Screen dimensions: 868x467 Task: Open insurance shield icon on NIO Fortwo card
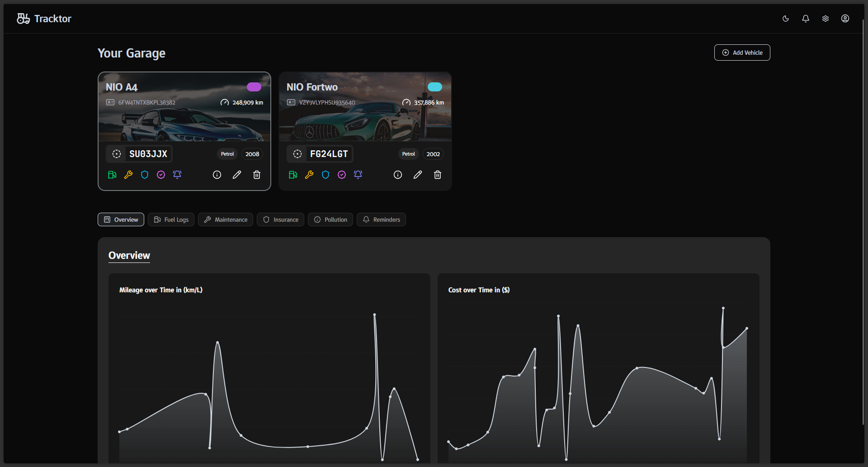[x=325, y=175]
